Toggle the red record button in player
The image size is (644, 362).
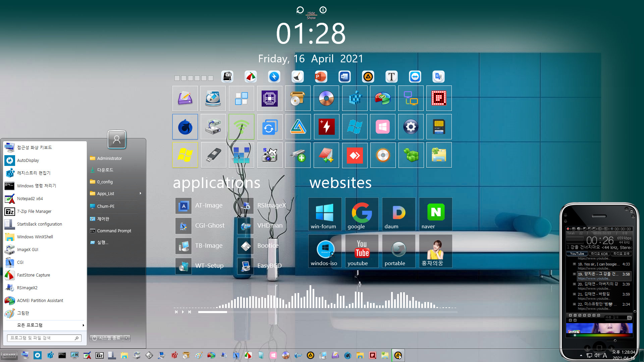coord(568,229)
